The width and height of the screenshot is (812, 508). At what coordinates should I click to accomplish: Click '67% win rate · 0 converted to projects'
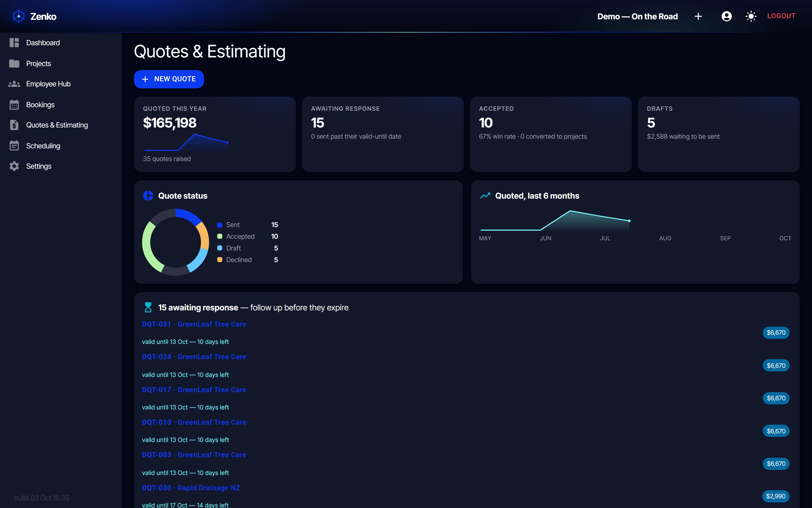click(x=533, y=136)
